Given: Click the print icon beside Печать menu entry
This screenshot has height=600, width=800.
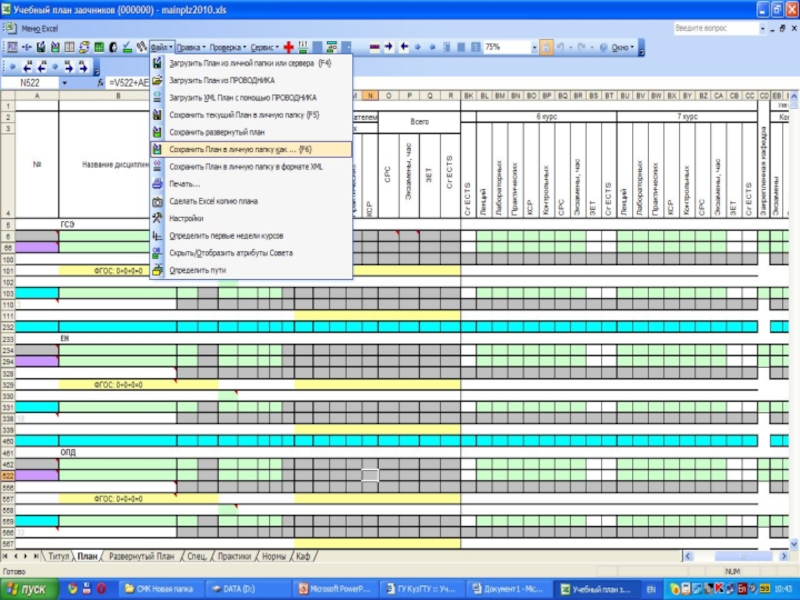Looking at the screenshot, I should (x=158, y=184).
